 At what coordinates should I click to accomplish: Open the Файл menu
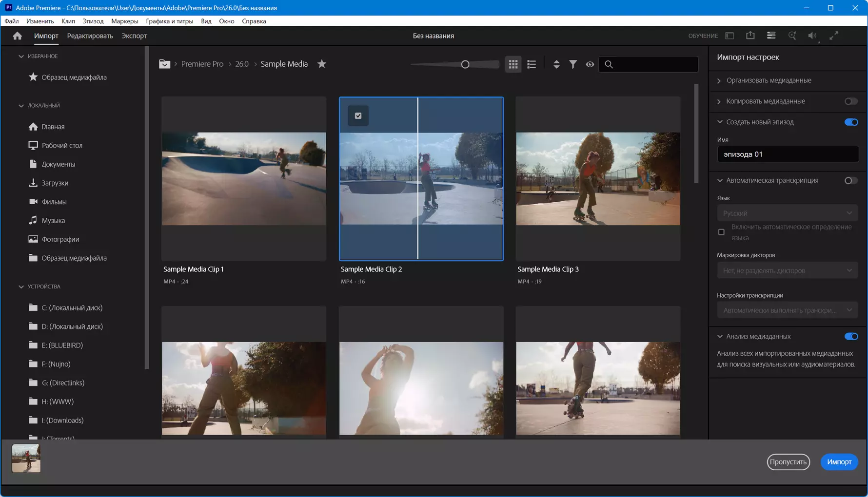[x=12, y=21]
